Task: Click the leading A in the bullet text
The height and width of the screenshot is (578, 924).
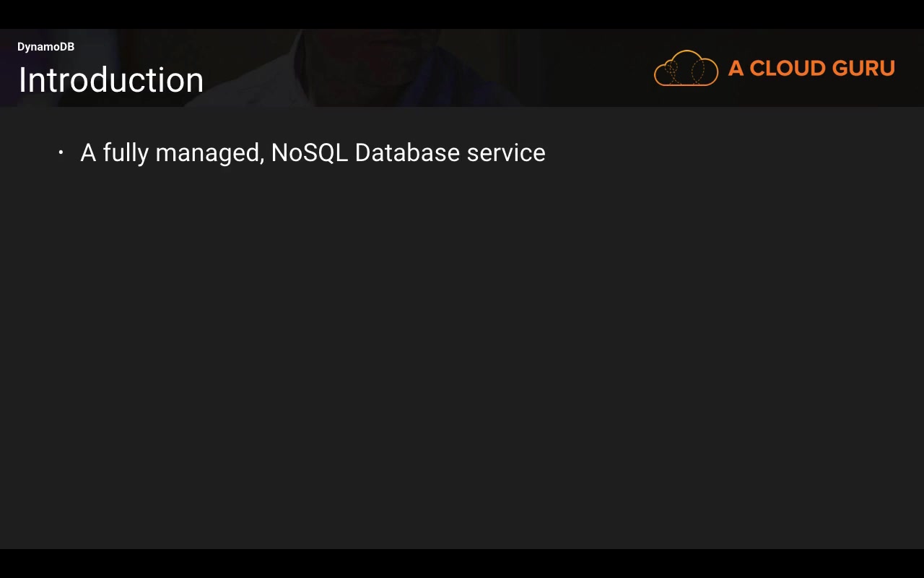Action: [x=88, y=152]
